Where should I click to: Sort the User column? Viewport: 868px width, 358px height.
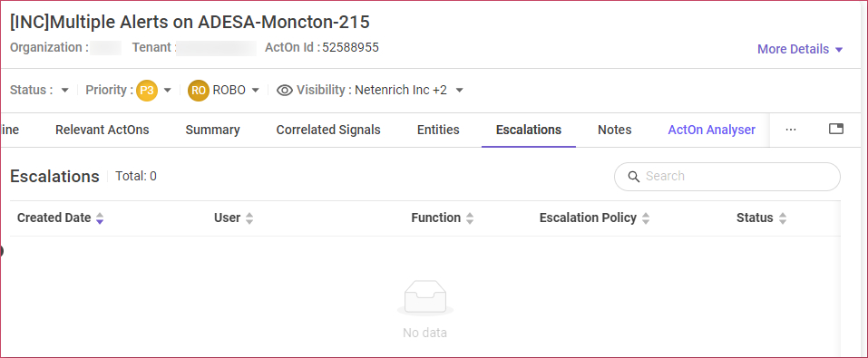(x=249, y=218)
